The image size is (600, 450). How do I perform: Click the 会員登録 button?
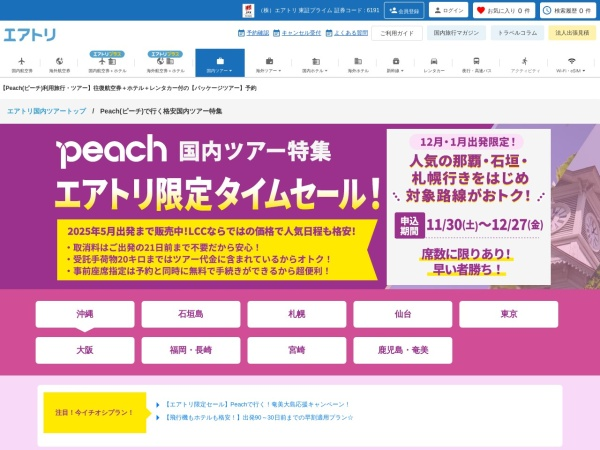tap(404, 11)
